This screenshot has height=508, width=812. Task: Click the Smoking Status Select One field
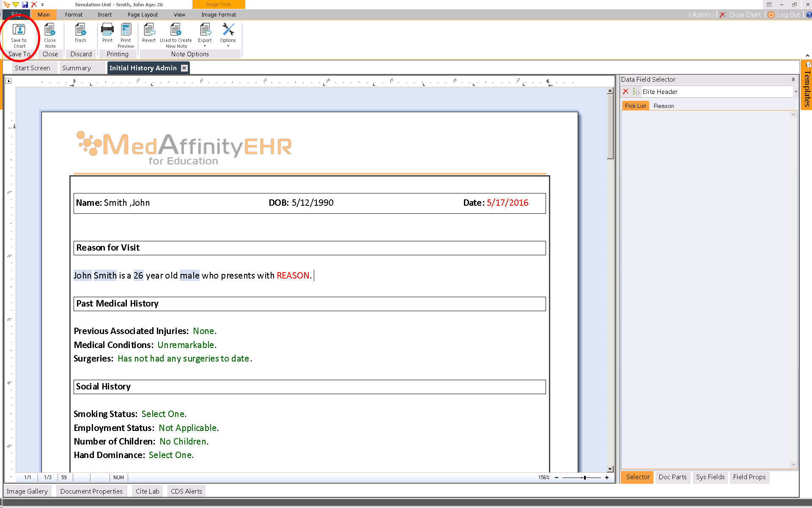tap(163, 414)
